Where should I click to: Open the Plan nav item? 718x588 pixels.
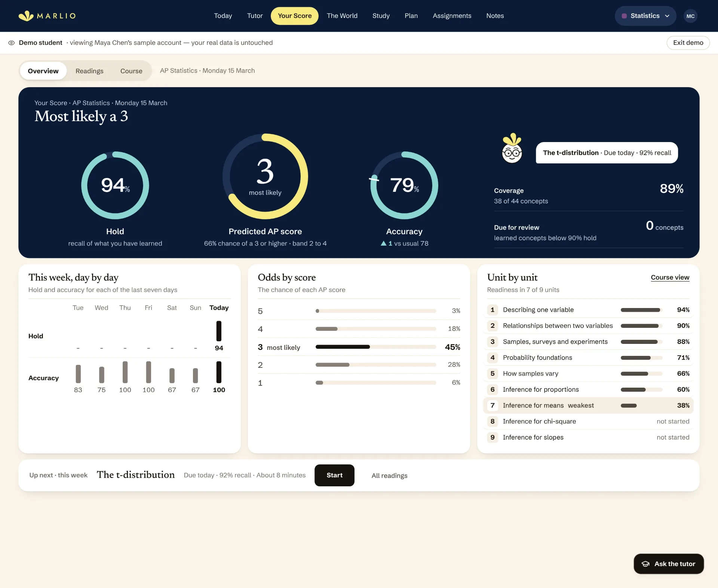(411, 16)
